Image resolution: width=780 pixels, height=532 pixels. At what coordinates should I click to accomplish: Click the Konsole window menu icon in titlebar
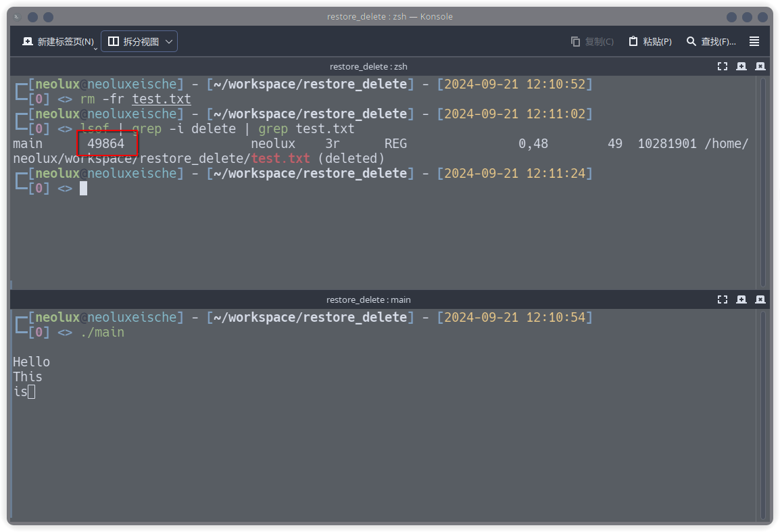[17, 17]
